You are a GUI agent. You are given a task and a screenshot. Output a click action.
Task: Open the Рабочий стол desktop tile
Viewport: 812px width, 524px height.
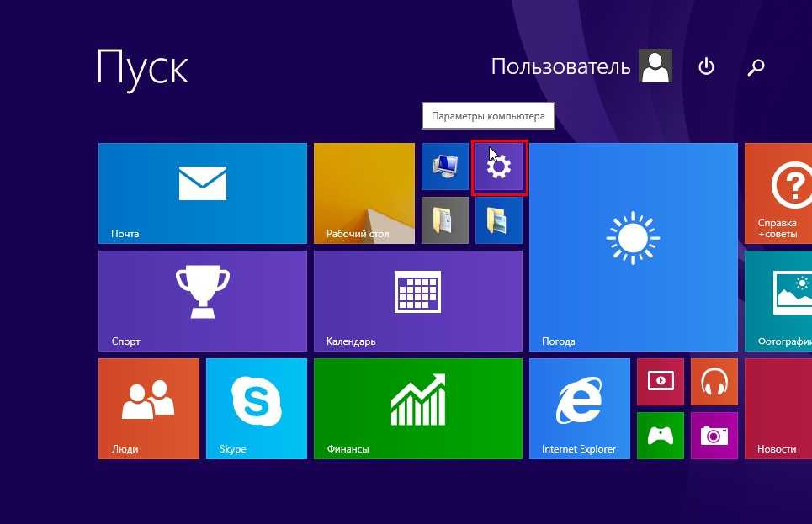point(364,193)
